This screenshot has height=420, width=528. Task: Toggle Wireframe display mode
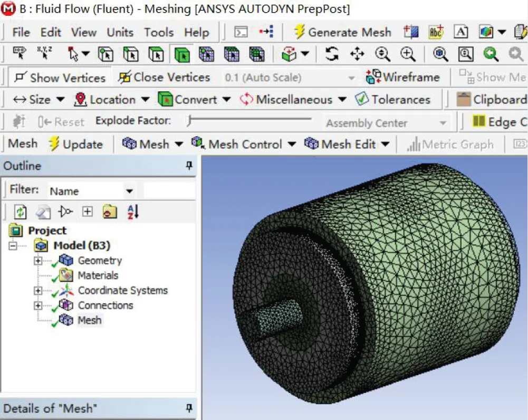tap(403, 78)
